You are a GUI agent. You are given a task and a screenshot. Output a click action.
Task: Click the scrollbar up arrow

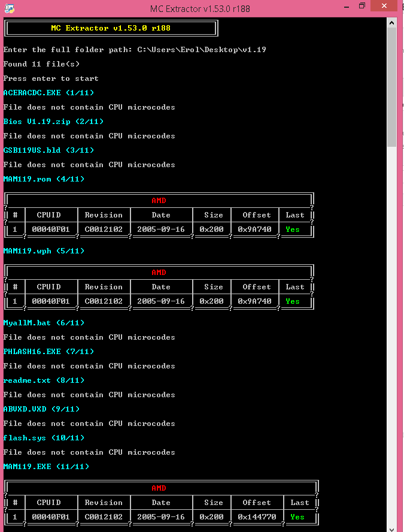(391, 23)
